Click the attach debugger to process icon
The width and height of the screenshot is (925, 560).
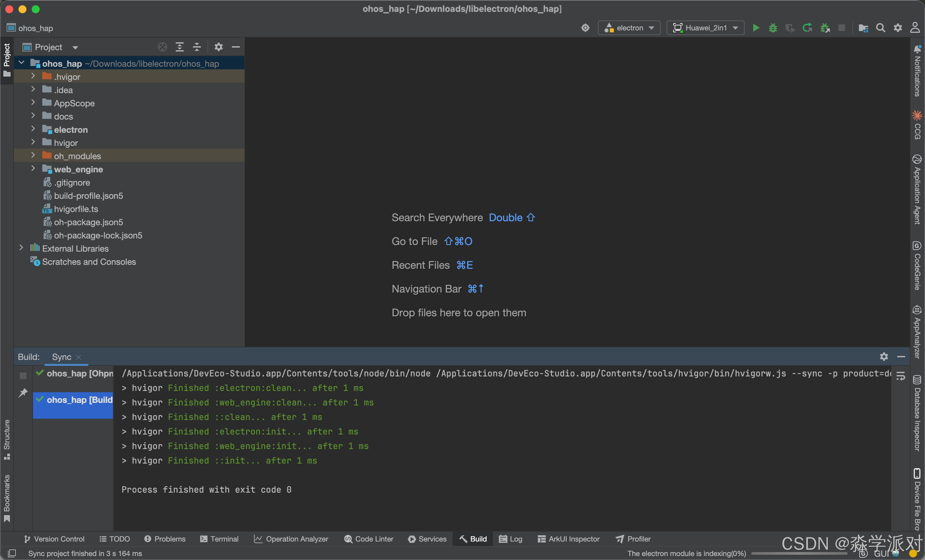coord(825,28)
